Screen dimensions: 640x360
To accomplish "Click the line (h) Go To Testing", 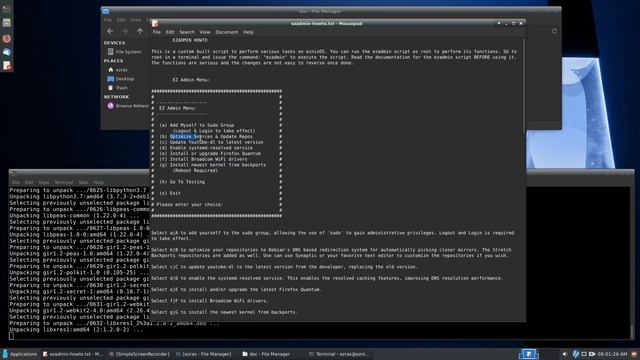I will point(182,182).
